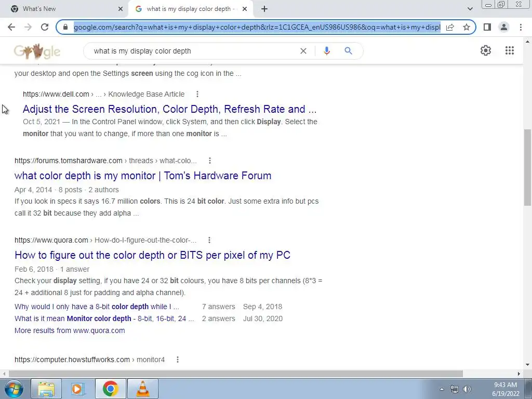The height and width of the screenshot is (399, 532).
Task: Open Chrome side panel
Action: 487,27
